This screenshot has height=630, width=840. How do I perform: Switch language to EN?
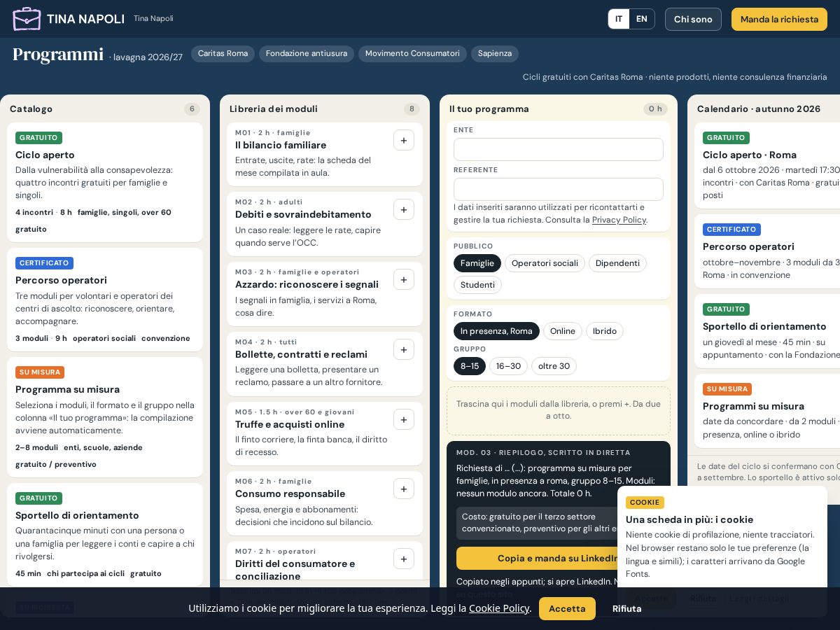pyautogui.click(x=642, y=19)
